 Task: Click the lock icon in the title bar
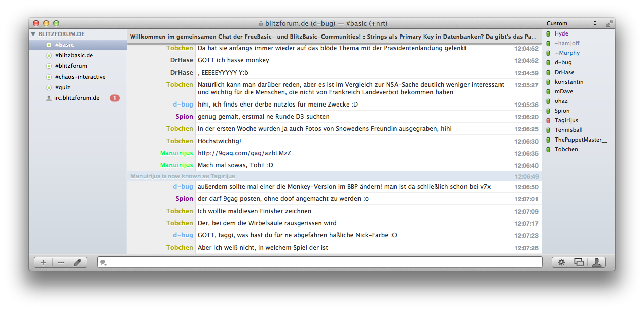(x=261, y=23)
